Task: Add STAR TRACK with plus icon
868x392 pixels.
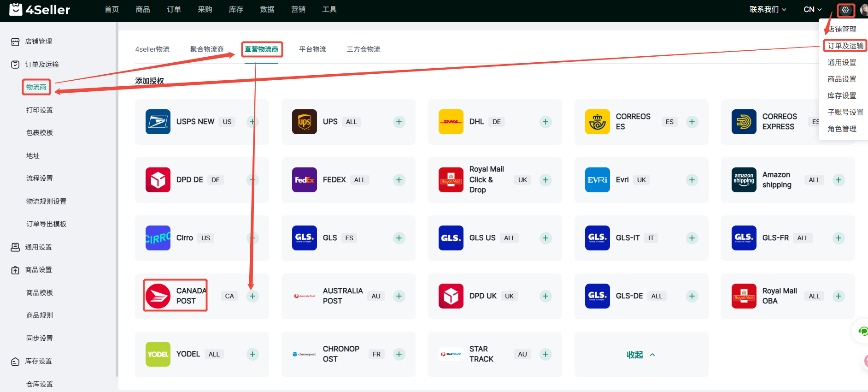Action: point(545,354)
